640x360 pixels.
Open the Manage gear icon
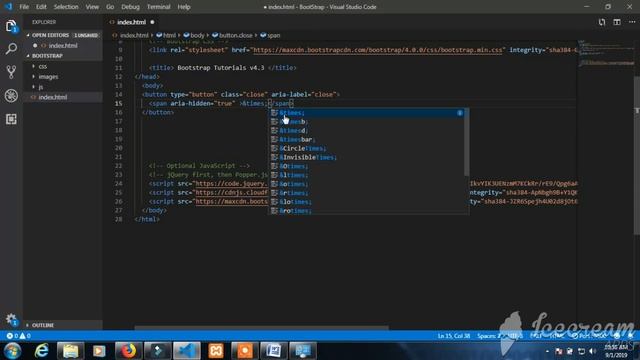pos(11,319)
